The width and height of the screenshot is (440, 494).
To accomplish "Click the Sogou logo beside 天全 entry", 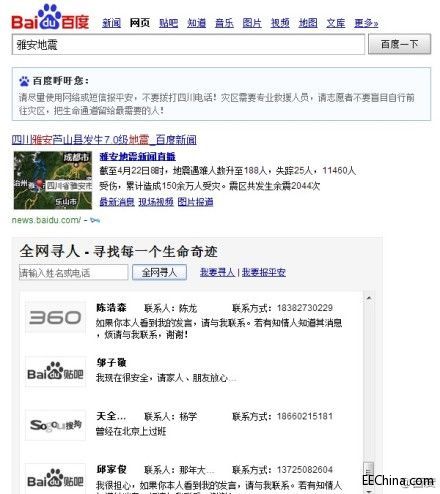I will [55, 425].
